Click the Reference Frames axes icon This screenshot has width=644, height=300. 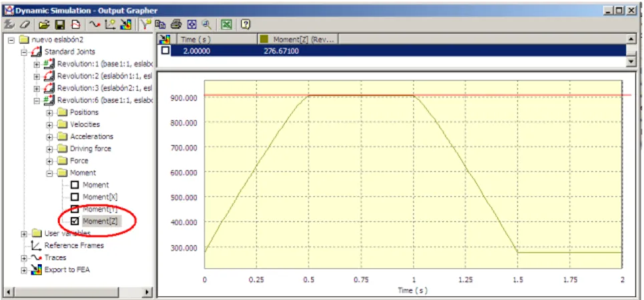(x=37, y=245)
